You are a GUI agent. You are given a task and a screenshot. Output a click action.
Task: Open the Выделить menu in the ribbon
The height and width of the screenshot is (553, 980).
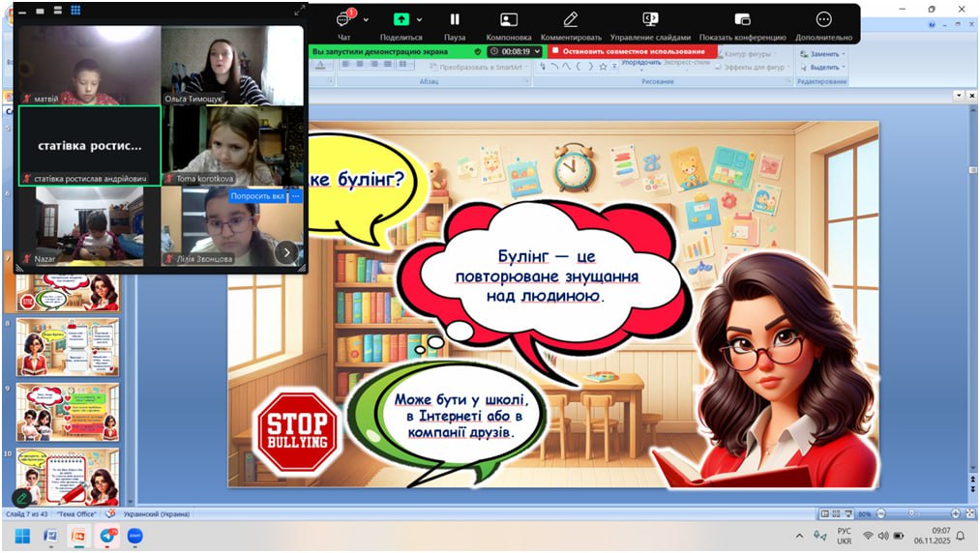[x=825, y=68]
